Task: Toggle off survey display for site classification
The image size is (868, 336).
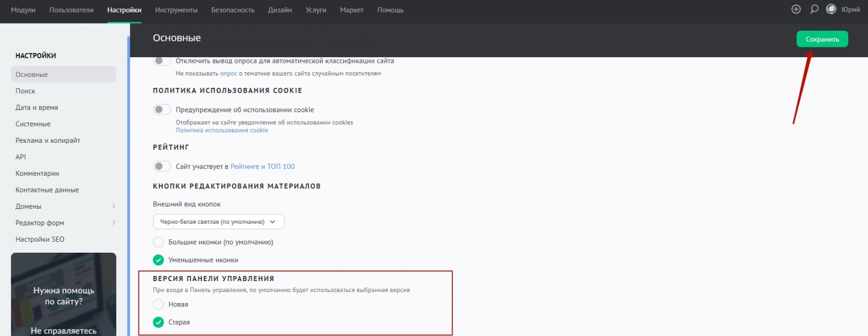Action: 162,61
